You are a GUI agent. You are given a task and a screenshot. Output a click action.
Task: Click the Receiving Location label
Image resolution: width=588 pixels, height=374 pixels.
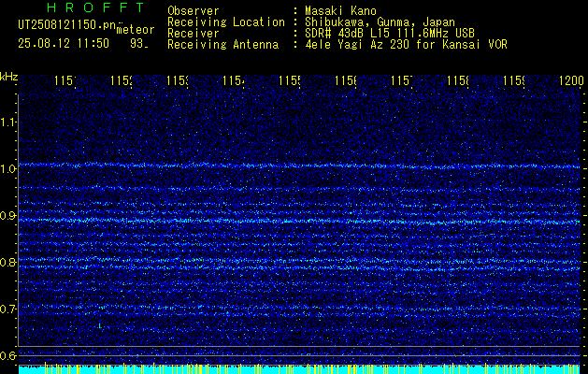click(x=226, y=22)
